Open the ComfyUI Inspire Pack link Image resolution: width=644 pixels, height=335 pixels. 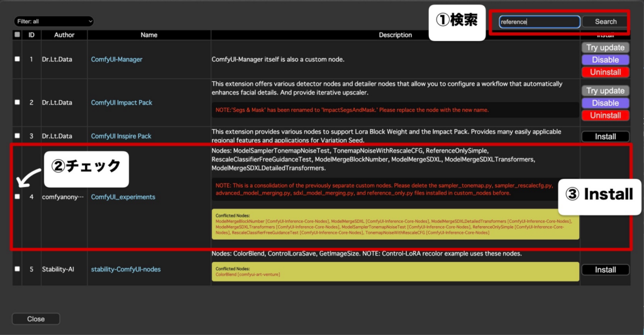pyautogui.click(x=121, y=136)
